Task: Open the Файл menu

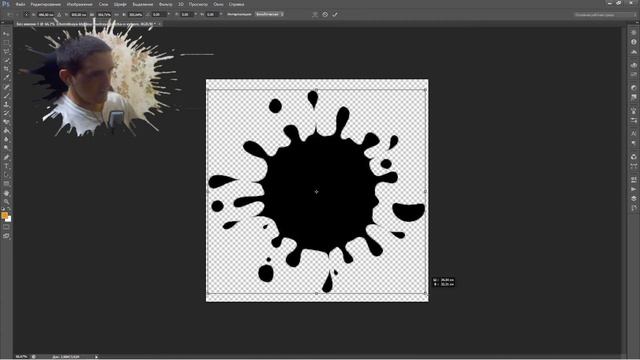Action: [20, 4]
